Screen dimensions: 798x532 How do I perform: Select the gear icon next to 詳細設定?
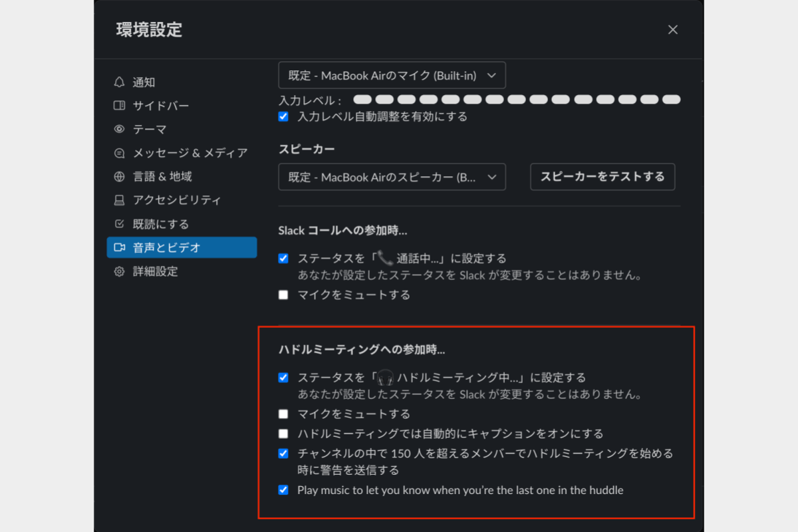coord(118,271)
